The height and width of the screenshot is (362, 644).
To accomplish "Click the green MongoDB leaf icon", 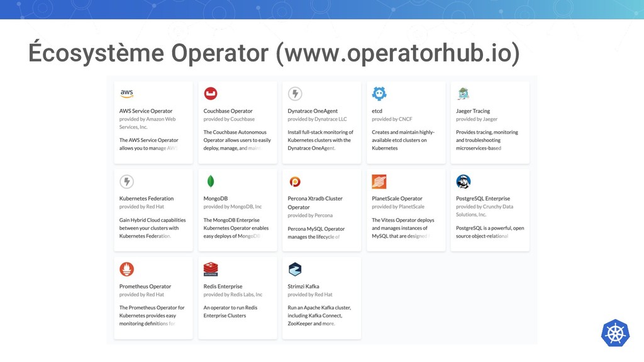I will [x=211, y=182].
